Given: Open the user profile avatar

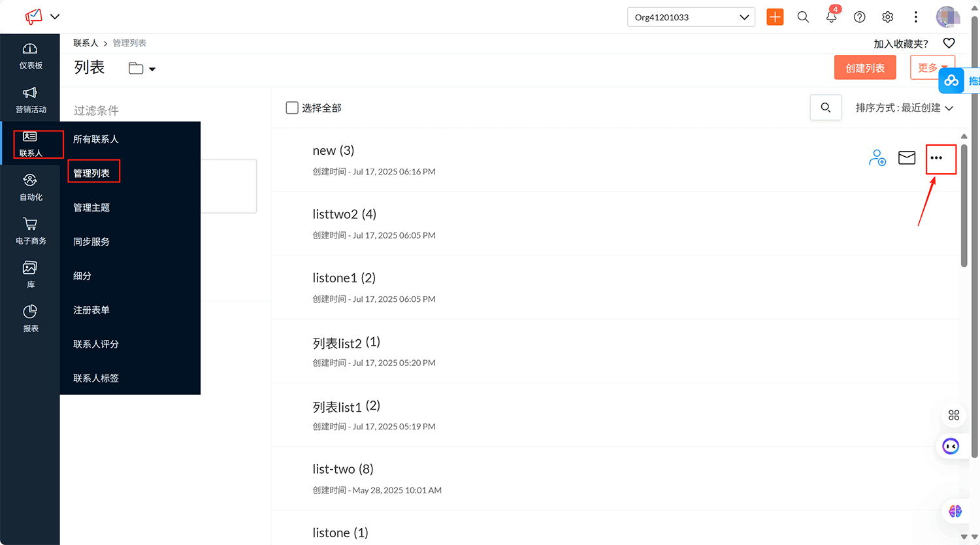Looking at the screenshot, I should 947,17.
